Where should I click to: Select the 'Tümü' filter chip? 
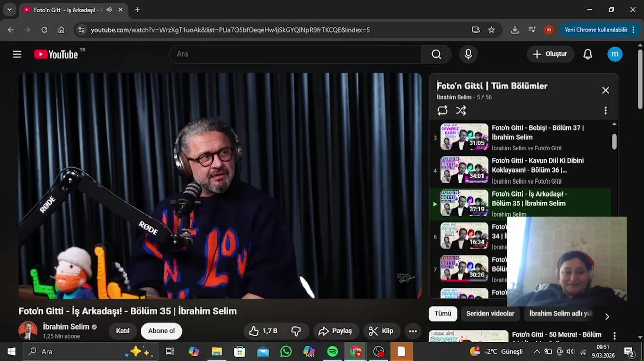click(x=443, y=314)
